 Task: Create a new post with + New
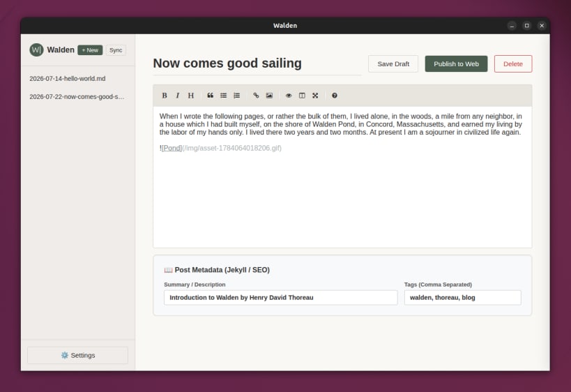90,50
